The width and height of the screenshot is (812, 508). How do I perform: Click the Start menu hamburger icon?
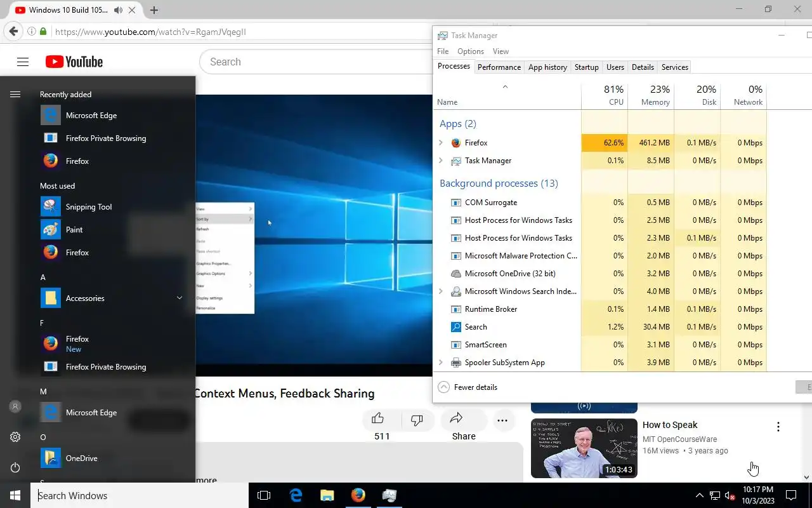click(x=15, y=94)
